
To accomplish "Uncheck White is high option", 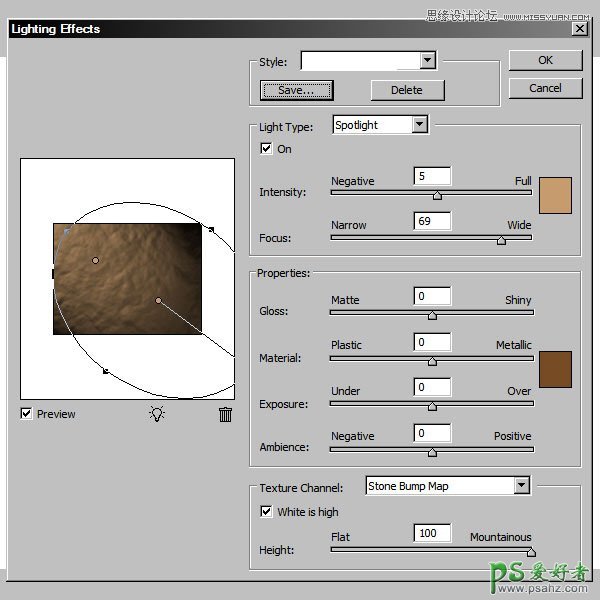I will click(266, 512).
